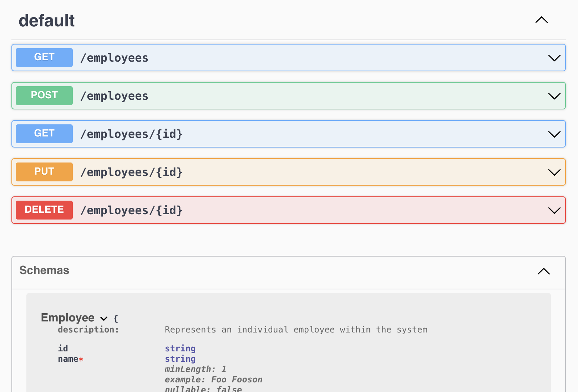Open the GET /employees/{id} path text

point(131,134)
